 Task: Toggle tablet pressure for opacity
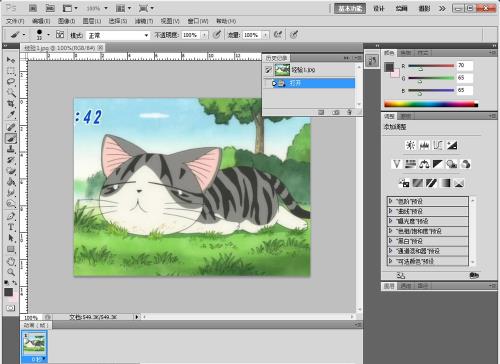[217, 34]
